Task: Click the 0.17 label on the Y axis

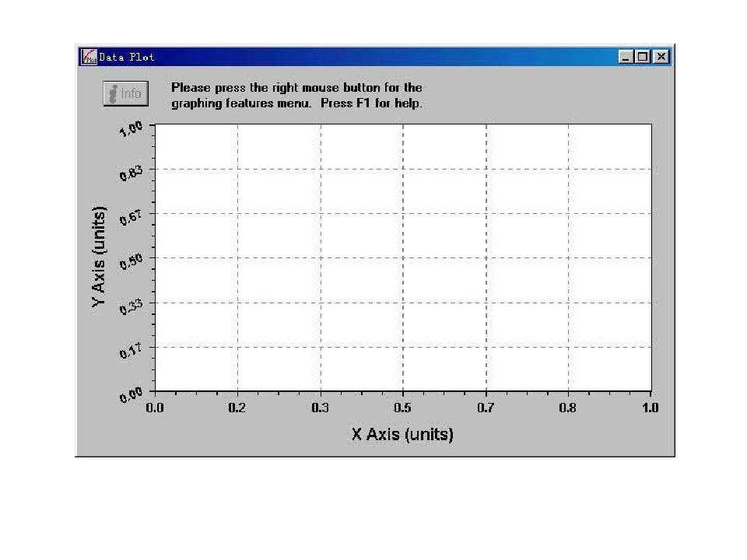Action: [130, 352]
